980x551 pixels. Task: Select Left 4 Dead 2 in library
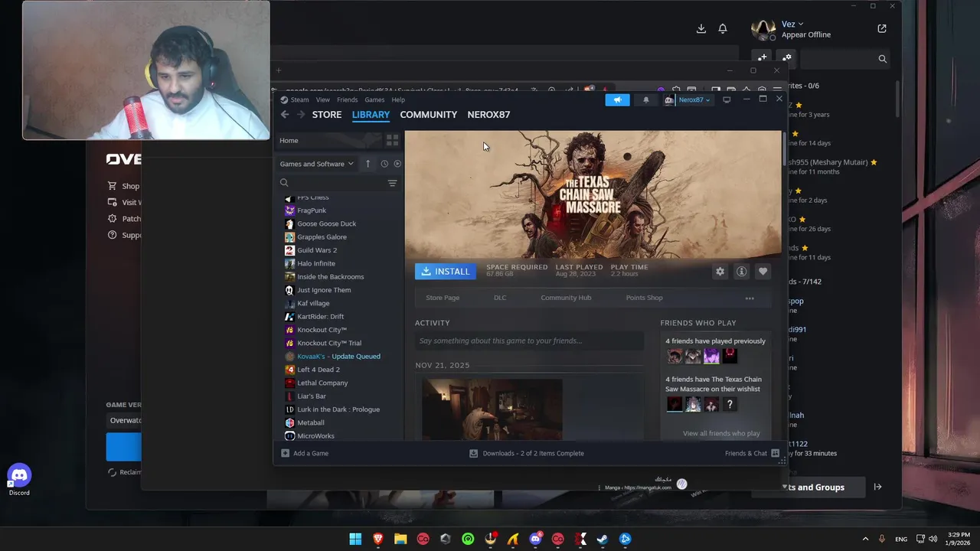pos(318,370)
